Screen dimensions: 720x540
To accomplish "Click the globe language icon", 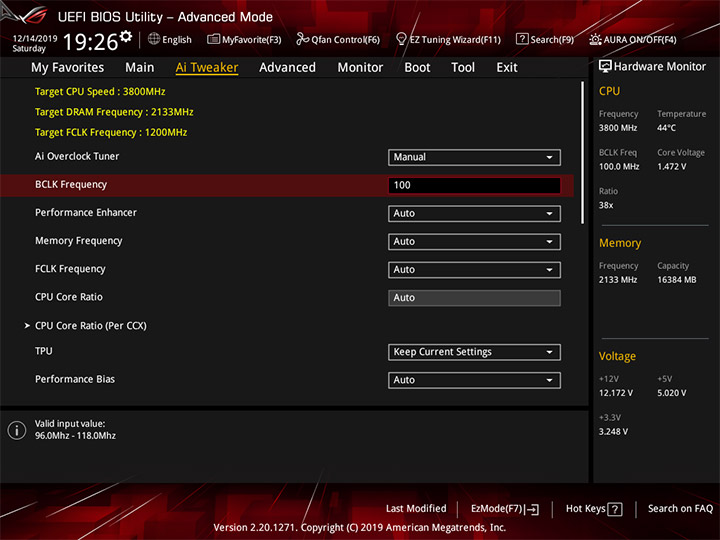I will tap(154, 39).
